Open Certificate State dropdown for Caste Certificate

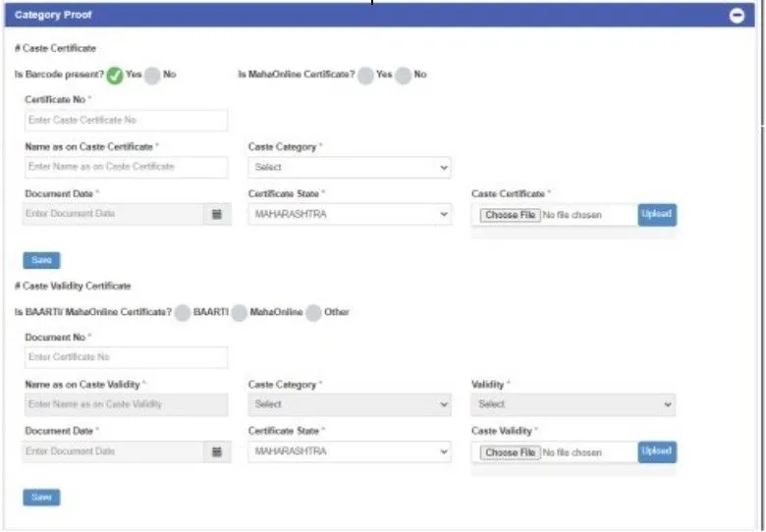click(349, 214)
